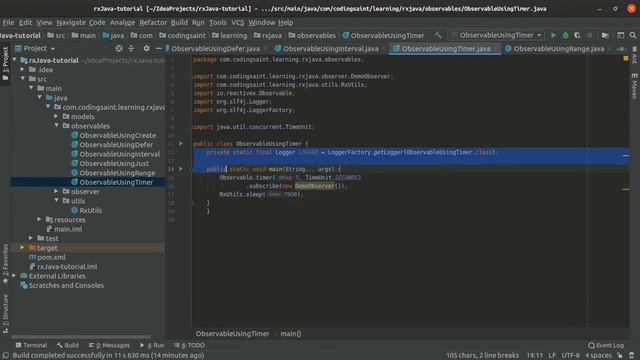Viewport: 640px width, 360px height.
Task: Click run gutter arrow beside class declaration
Action: [181, 144]
